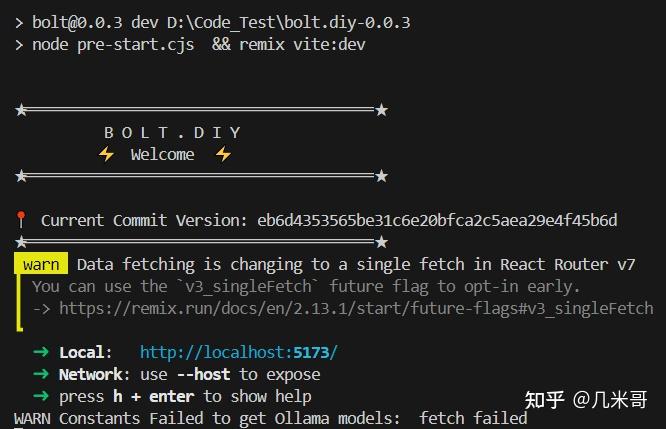Click the yellow warn badge
666x429 pixels.
click(x=41, y=265)
